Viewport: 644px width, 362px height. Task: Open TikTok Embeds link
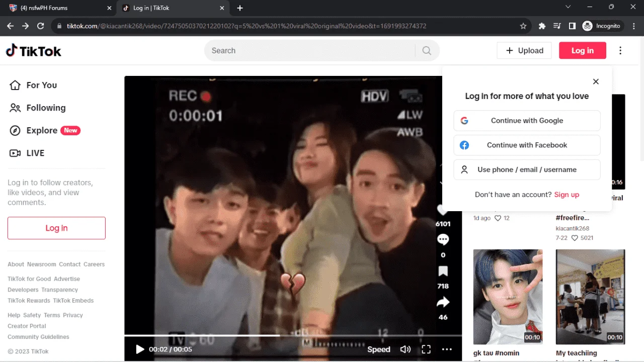tap(73, 301)
